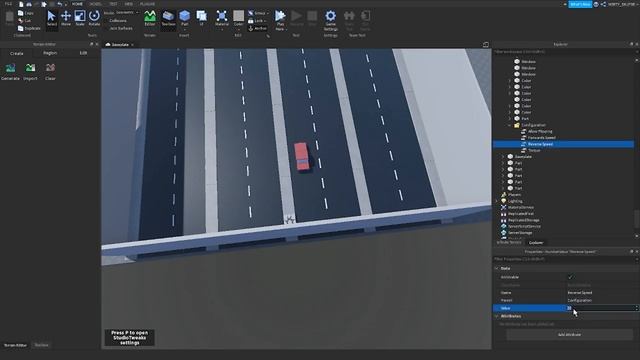Switch to Terrain Editor Create tab

(17, 53)
